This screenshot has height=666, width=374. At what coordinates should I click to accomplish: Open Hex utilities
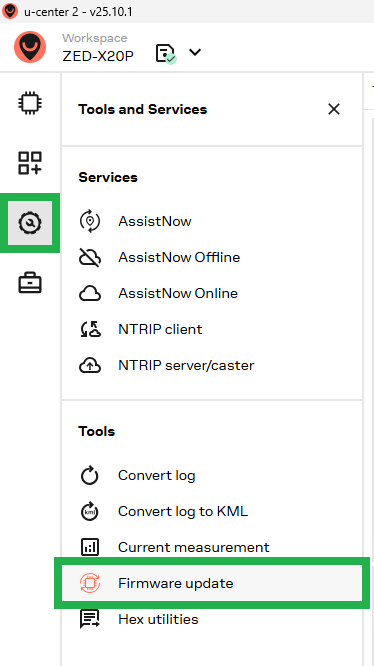tap(158, 619)
